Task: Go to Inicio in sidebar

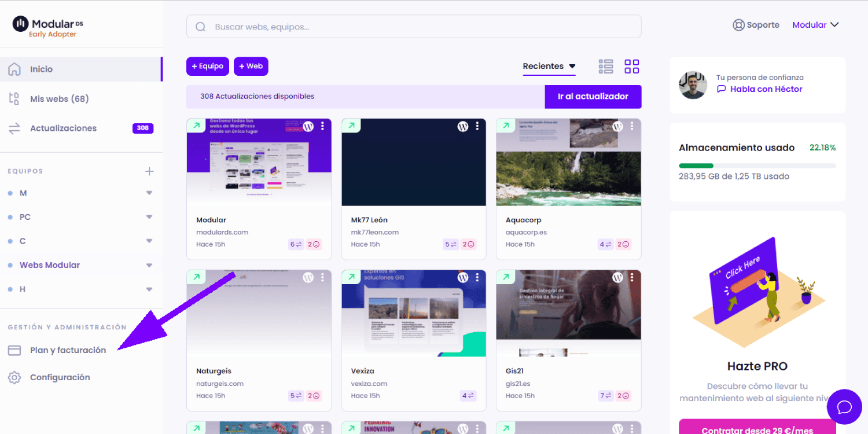Action: [x=81, y=69]
